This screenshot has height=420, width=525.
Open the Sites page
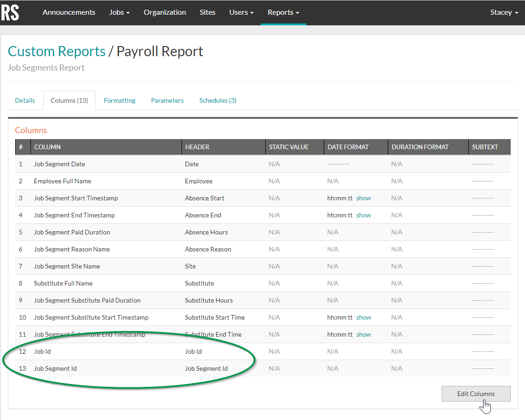(207, 12)
